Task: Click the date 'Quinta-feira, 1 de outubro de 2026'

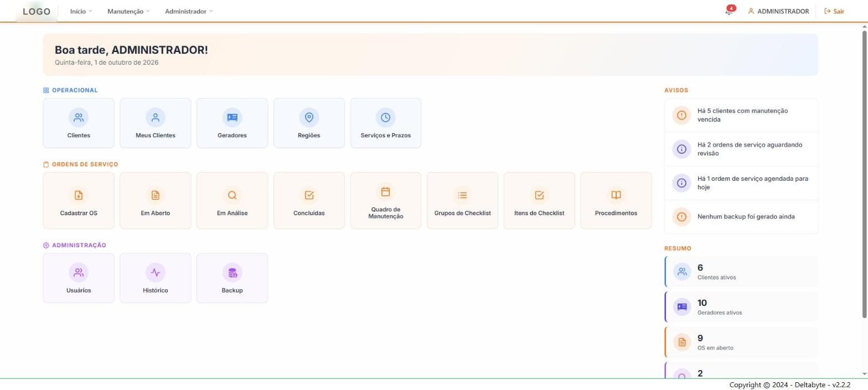Action: tap(106, 63)
